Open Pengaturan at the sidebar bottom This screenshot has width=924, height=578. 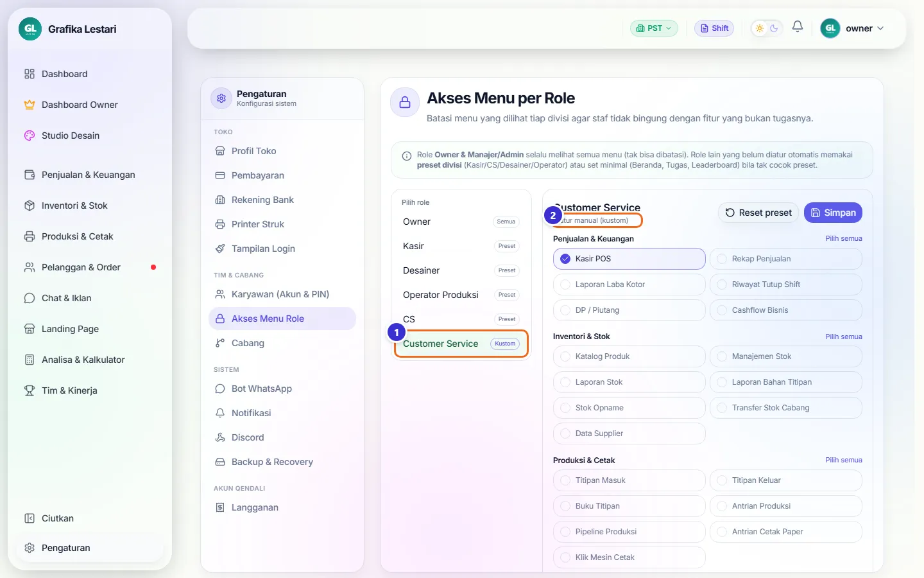[x=90, y=548]
